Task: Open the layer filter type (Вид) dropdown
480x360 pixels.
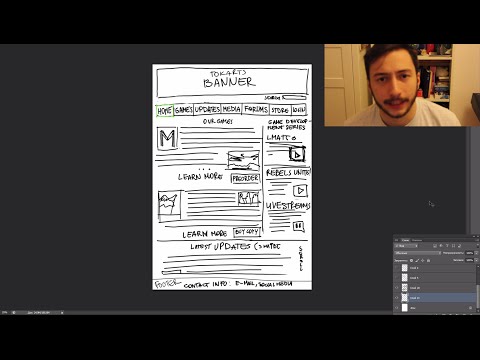Action: point(406,246)
